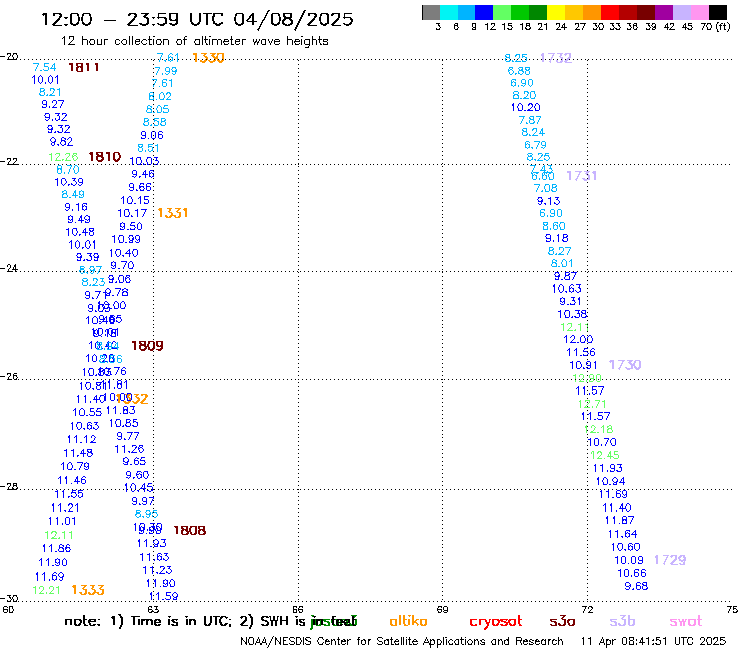Click the NOAA/NESDIS Center for Satellite Applications credit line
Viewport: 740px width, 650px height.
coord(402,641)
